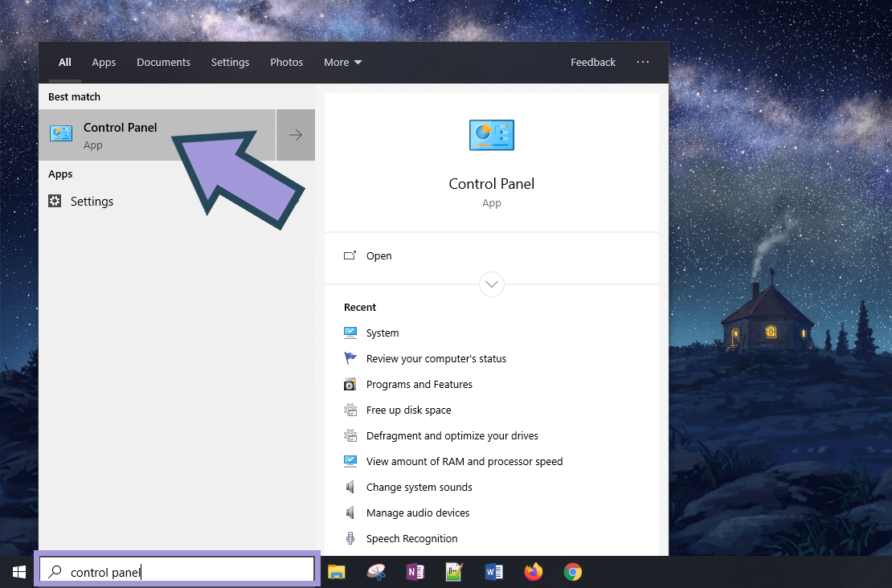This screenshot has width=892, height=588.
Task: Switch to the All tab
Action: (x=65, y=62)
